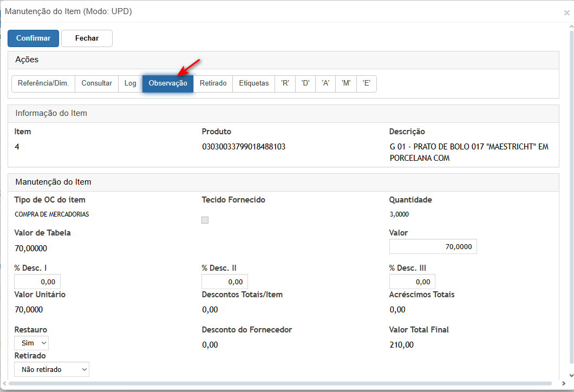Select the % Desc. II field
Screen dimensions: 574x392
224,282
